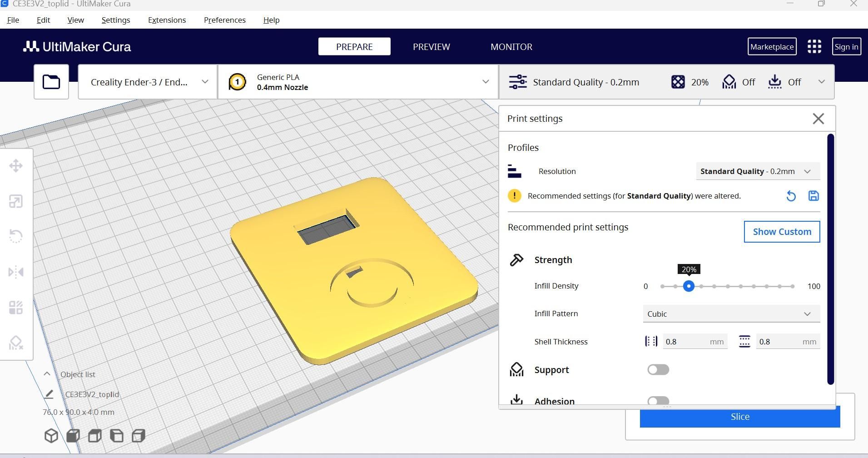This screenshot has width=868, height=458.
Task: Enable the Support toggle switch
Action: pos(658,370)
